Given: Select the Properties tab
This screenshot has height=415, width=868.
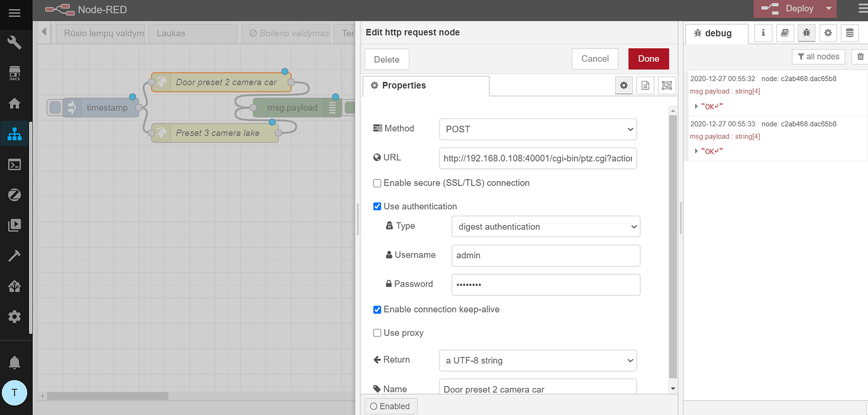Looking at the screenshot, I should click(x=426, y=86).
